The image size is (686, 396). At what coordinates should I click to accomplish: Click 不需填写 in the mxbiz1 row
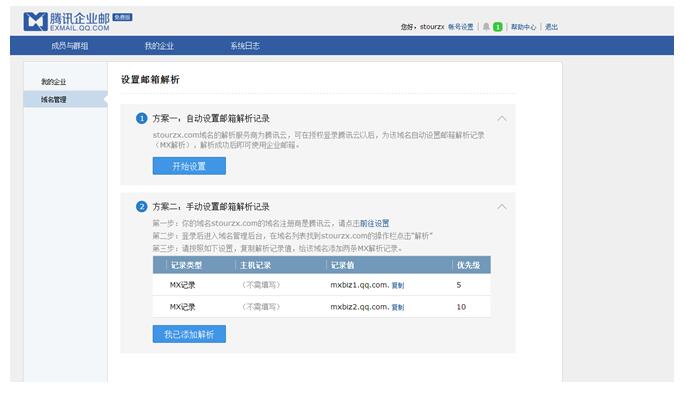(261, 285)
